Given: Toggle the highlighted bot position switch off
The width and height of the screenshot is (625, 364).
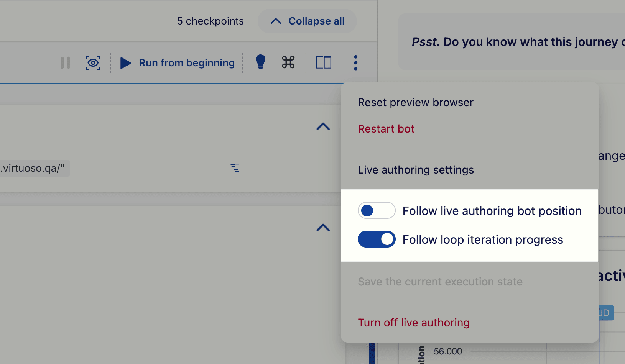Looking at the screenshot, I should (x=377, y=210).
